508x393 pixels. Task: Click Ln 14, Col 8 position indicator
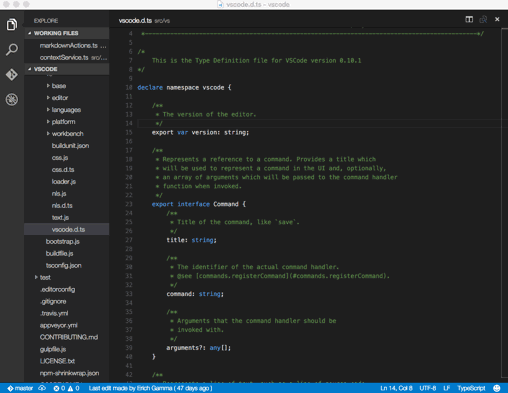[396, 388]
